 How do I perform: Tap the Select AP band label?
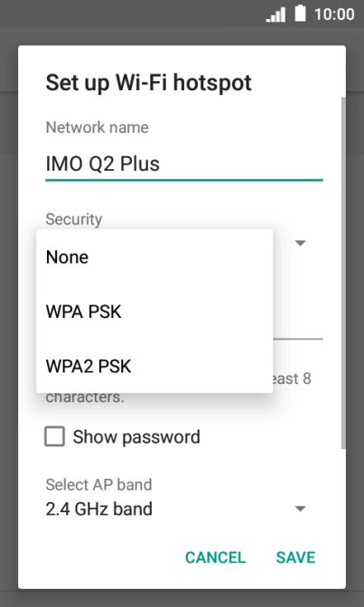tap(98, 485)
